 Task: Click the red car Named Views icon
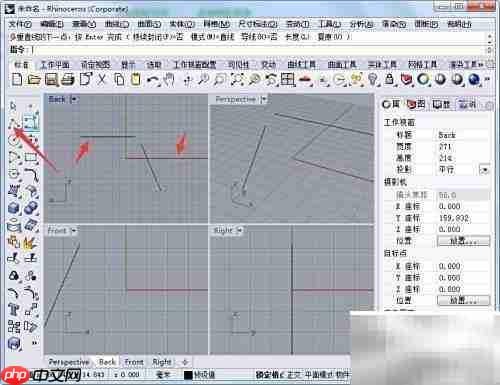(305, 80)
